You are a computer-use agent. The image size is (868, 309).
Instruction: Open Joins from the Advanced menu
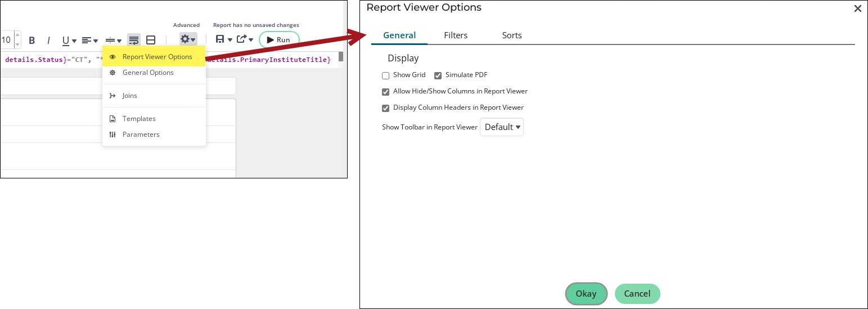(154, 96)
